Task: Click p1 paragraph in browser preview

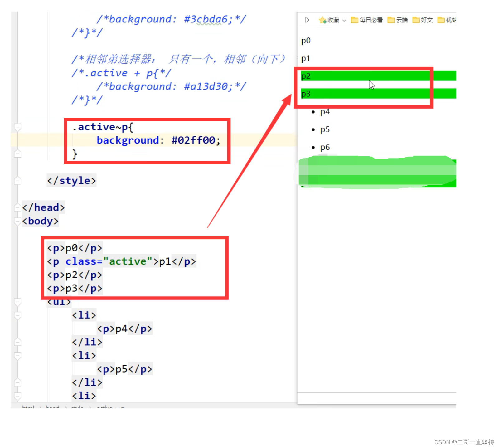Action: [x=306, y=59]
